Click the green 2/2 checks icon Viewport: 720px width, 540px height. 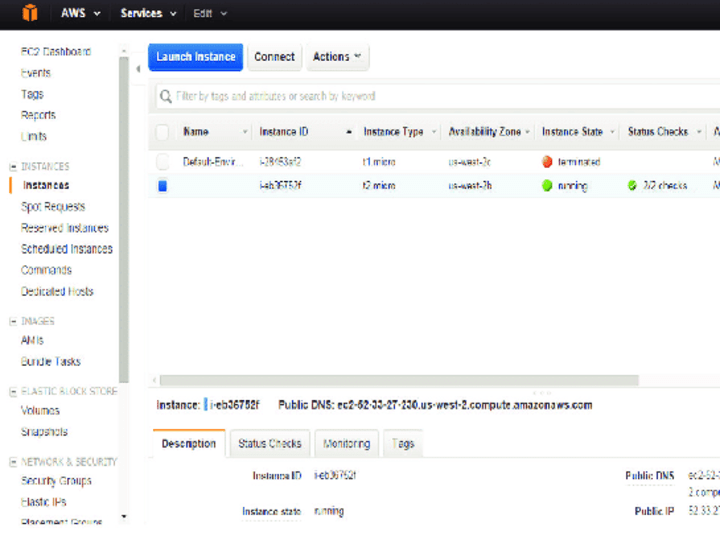[x=632, y=186]
